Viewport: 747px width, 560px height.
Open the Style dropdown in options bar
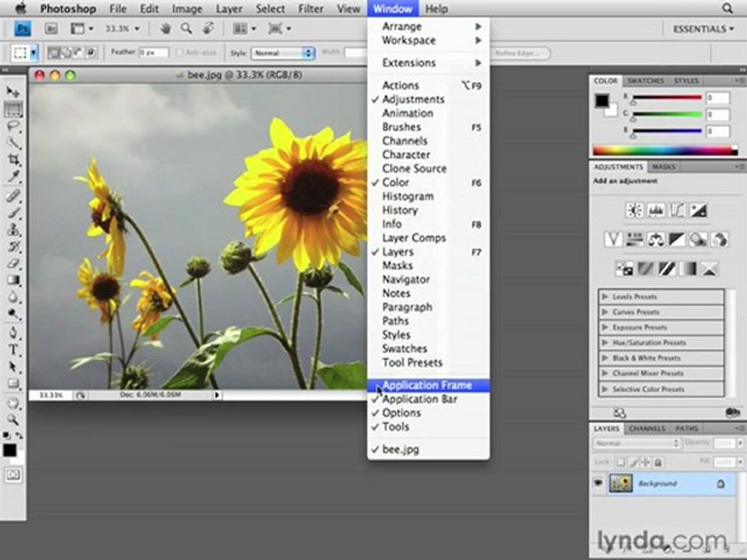[283, 53]
